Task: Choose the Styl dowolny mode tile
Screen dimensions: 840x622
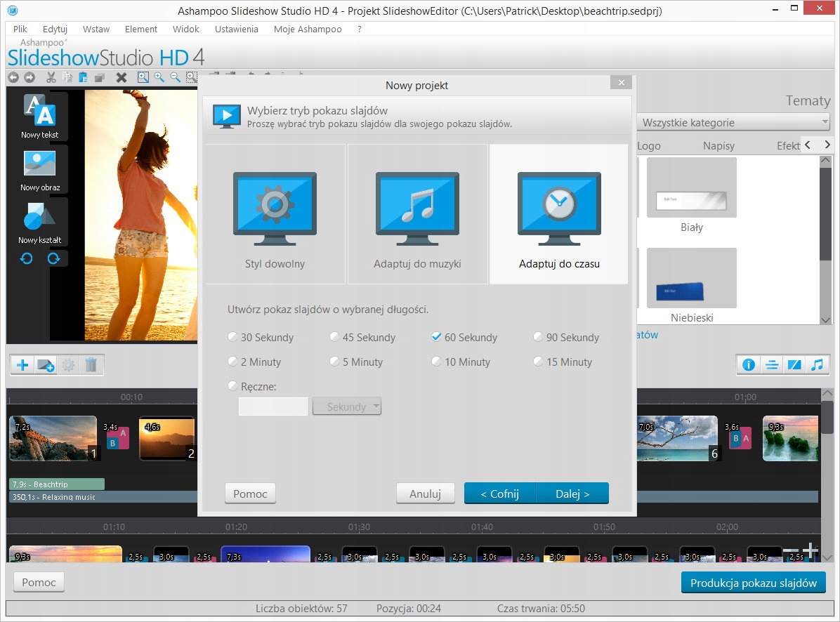Action: (x=275, y=213)
